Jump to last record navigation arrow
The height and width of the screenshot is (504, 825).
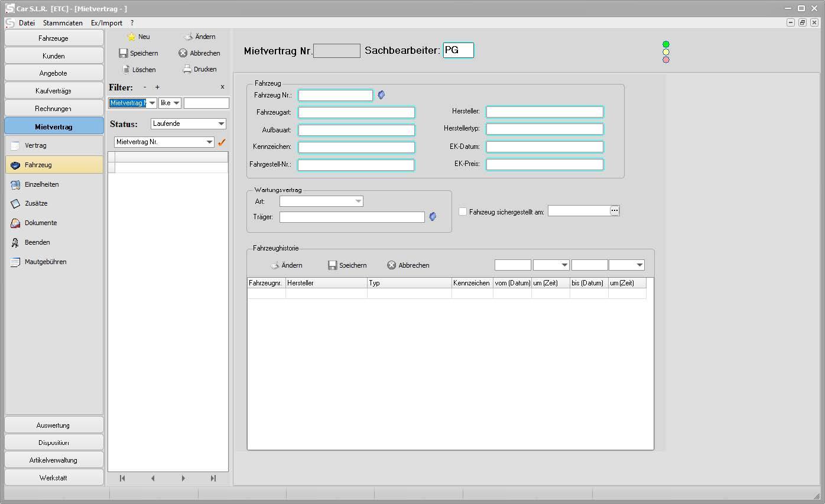coord(213,478)
